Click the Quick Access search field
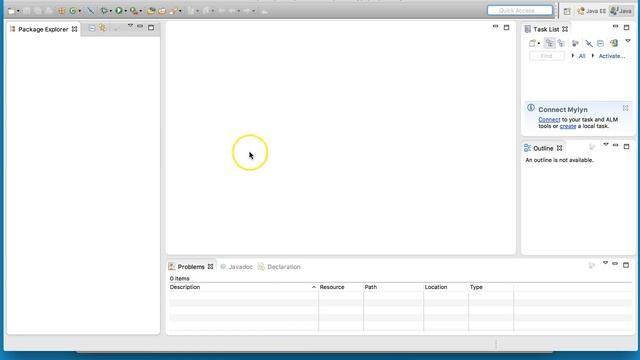Screen dimensions: 640x360 pyautogui.click(x=520, y=10)
